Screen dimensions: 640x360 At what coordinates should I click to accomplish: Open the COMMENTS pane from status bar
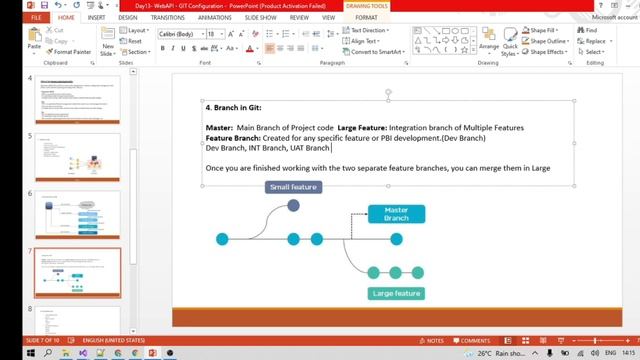pyautogui.click(x=471, y=340)
